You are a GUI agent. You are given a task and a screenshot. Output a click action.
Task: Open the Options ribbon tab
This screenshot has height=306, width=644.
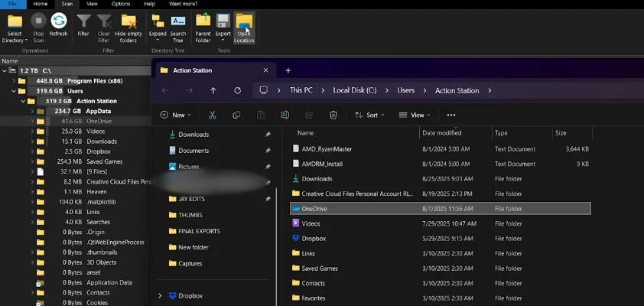(x=120, y=4)
